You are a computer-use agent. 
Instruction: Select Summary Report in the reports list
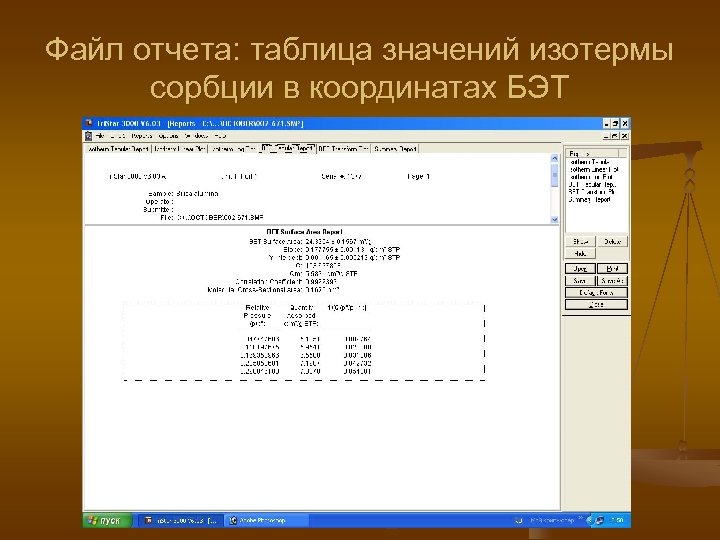tap(590, 200)
